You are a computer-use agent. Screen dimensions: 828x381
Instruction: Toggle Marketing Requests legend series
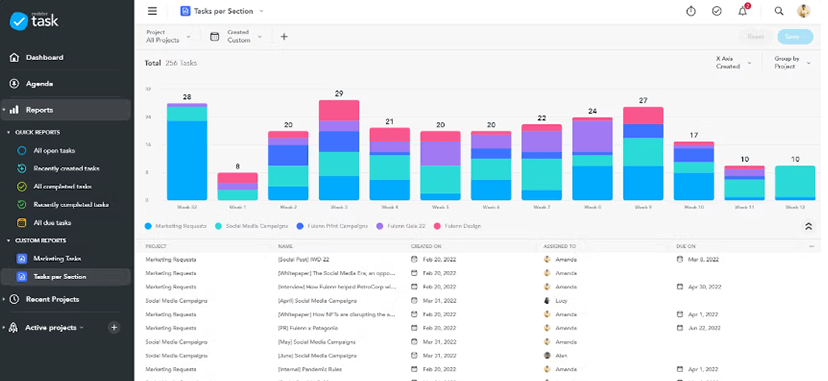tap(176, 226)
